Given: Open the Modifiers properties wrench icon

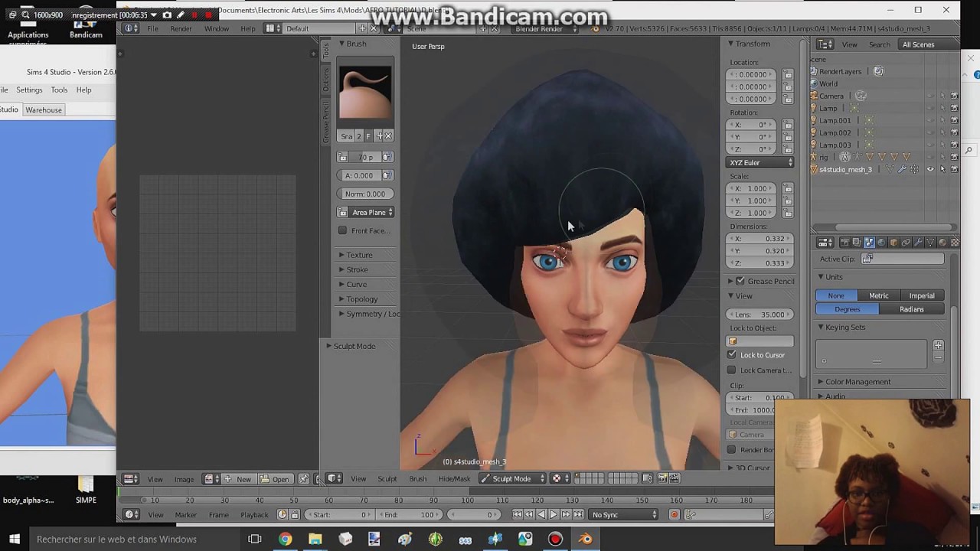Looking at the screenshot, I should point(918,243).
